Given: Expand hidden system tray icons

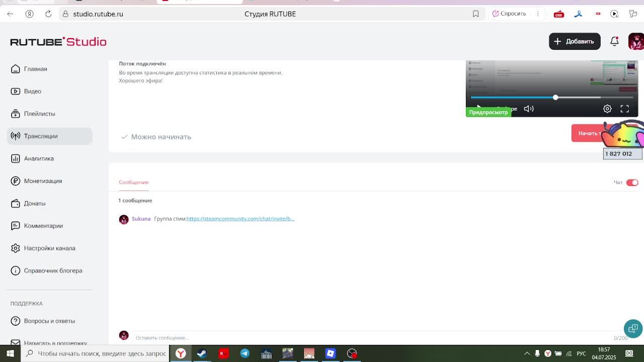Looking at the screenshot, I should 527,353.
